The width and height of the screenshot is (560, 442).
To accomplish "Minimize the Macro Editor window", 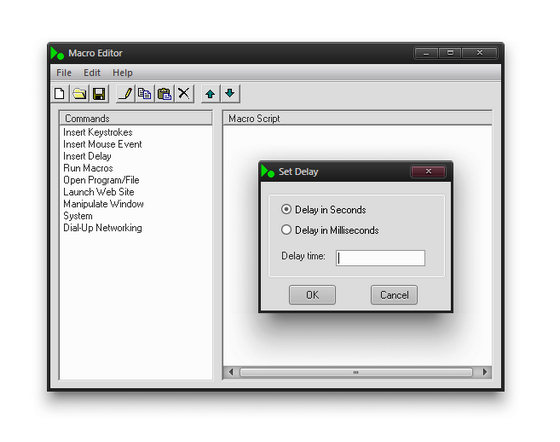I will pyautogui.click(x=426, y=53).
